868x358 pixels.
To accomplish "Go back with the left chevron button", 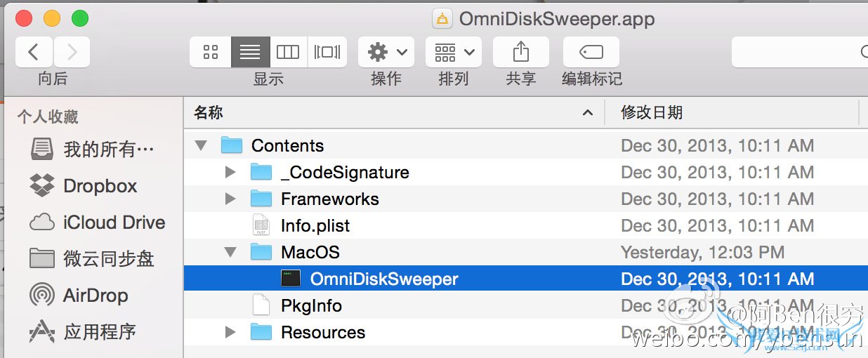I will point(33,52).
